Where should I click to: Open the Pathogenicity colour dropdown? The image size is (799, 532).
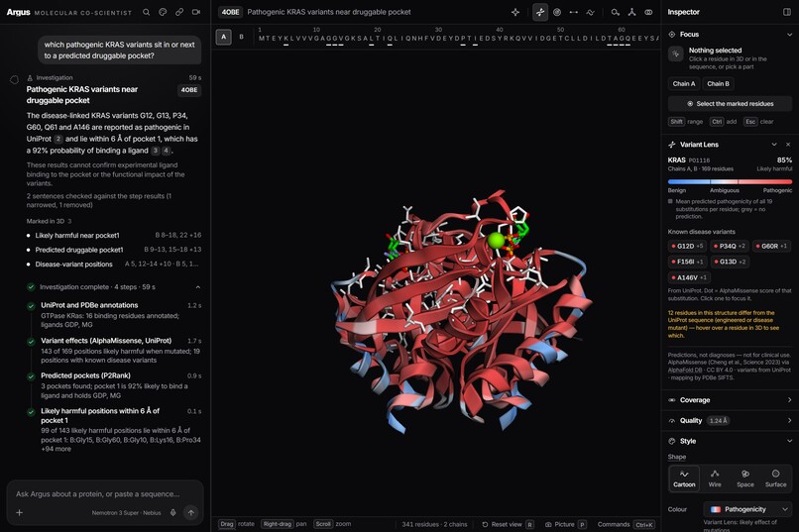coord(748,509)
